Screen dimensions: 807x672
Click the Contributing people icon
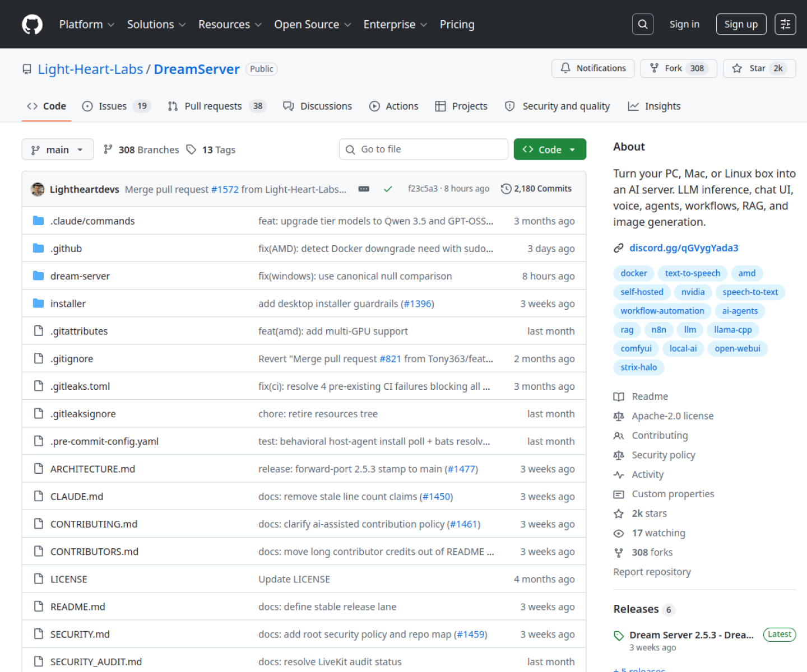[x=619, y=436]
